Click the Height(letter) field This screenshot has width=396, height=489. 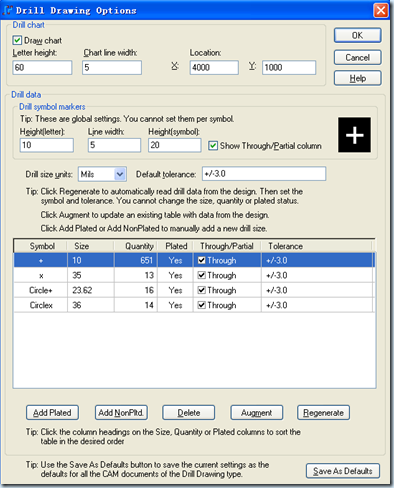point(47,145)
